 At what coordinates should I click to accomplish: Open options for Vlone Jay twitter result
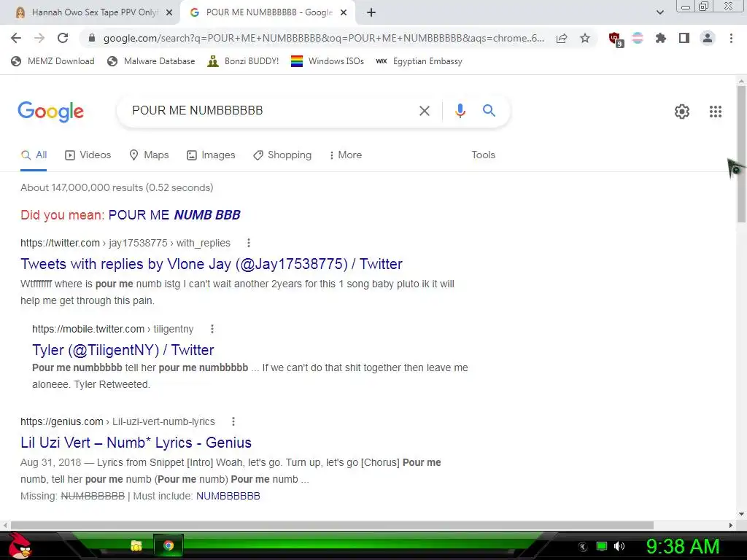tap(248, 243)
